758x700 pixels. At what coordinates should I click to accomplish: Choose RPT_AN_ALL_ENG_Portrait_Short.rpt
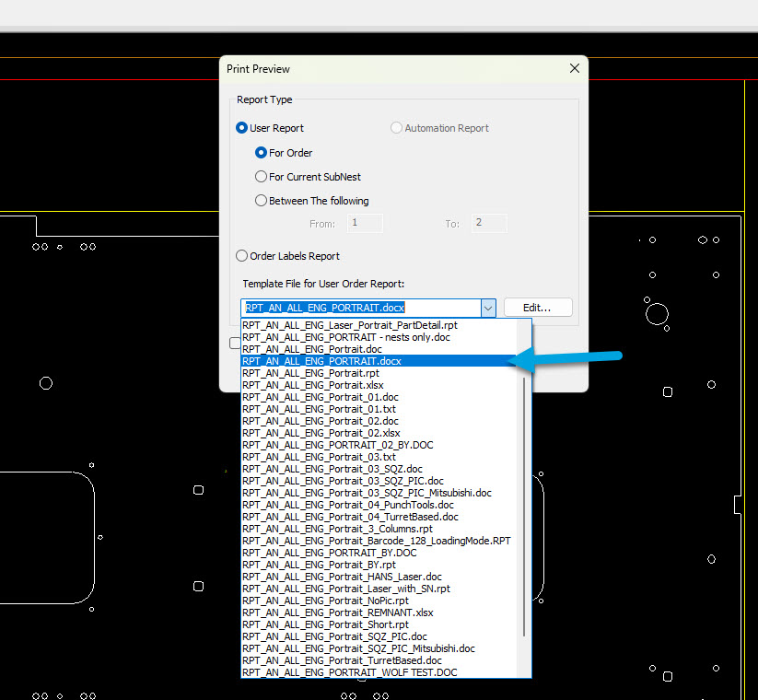pyautogui.click(x=379, y=624)
